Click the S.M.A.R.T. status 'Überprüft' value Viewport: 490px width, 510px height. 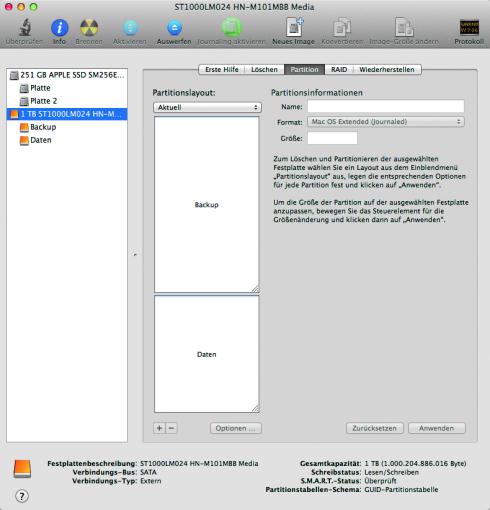(x=380, y=481)
